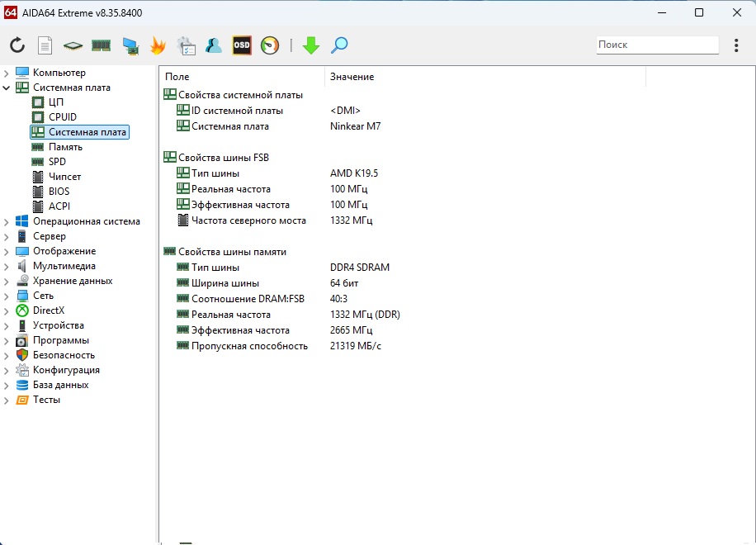Image resolution: width=756 pixels, height=545 pixels.
Task: Click the Windows logo Операционная система icon
Action: tap(22, 221)
